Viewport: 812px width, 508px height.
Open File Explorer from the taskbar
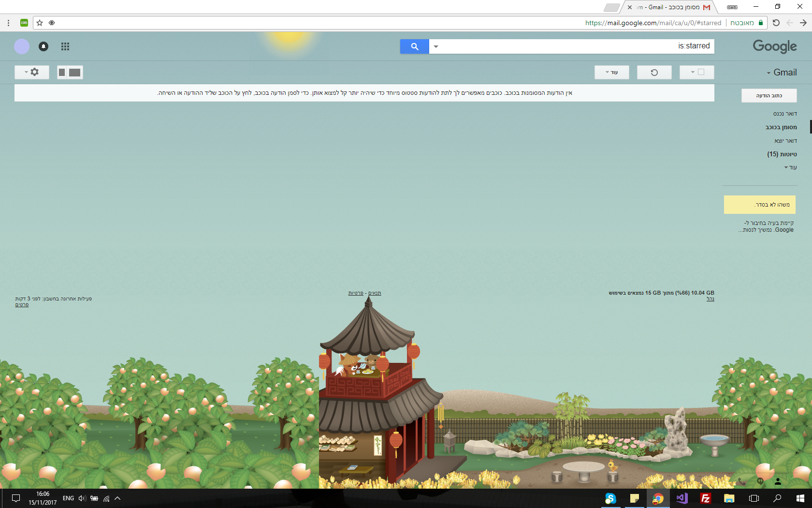click(x=729, y=498)
